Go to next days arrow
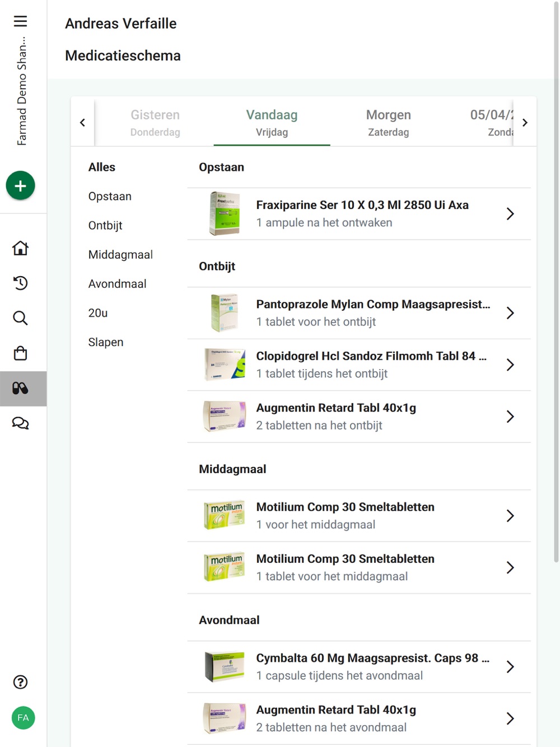Viewport: 560px width, 747px height. tap(525, 123)
